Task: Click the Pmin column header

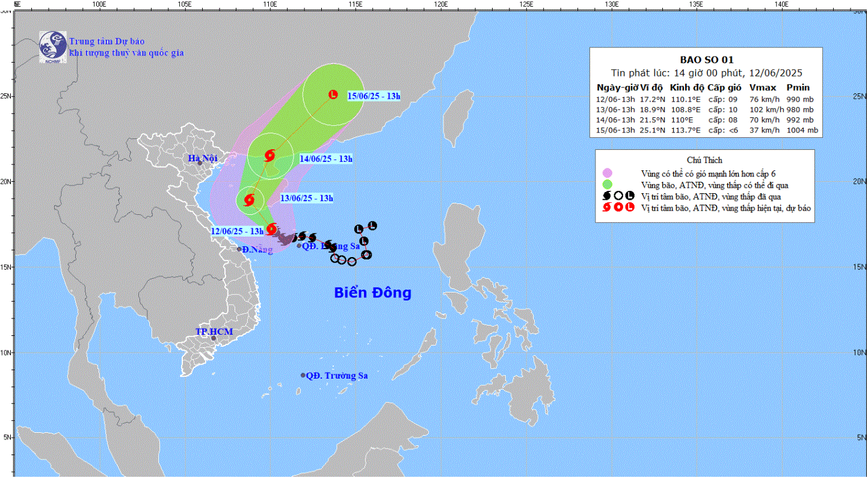Action: pos(798,87)
